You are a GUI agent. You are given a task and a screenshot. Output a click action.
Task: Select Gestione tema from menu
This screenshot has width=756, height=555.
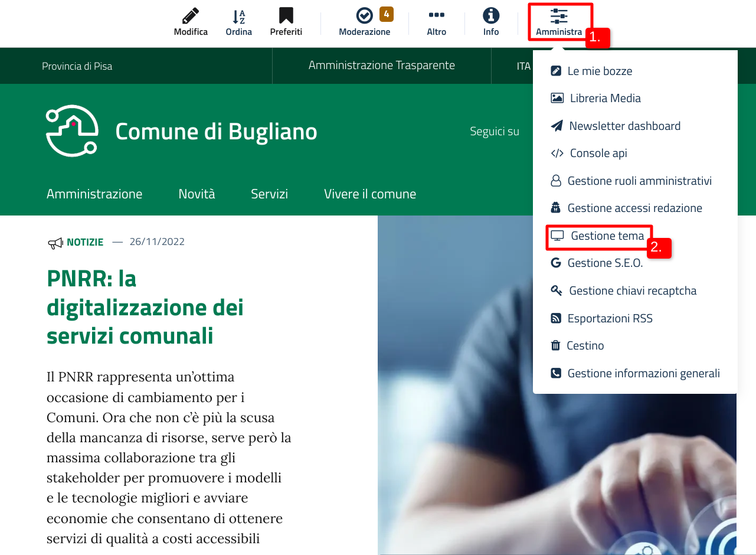[607, 236]
